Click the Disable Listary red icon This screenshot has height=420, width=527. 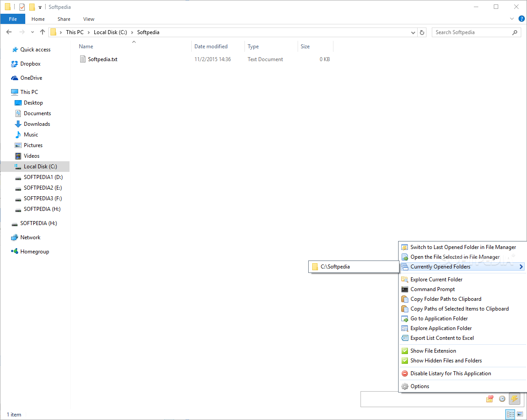[x=405, y=373]
